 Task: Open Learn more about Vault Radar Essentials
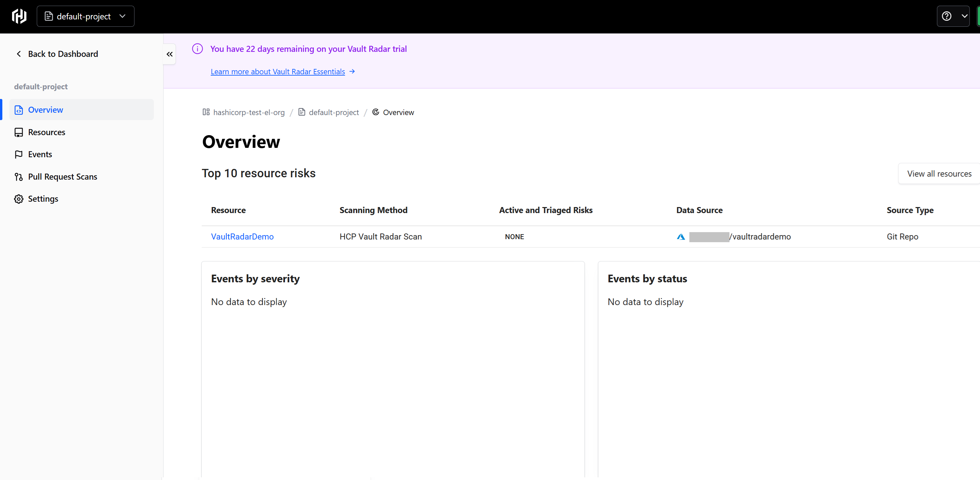(278, 72)
